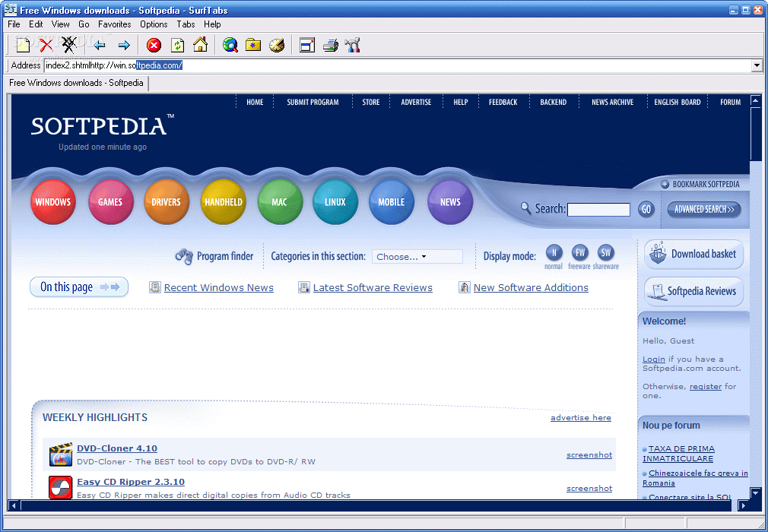Open the Latest Software Reviews link
This screenshot has width=768, height=532.
(x=373, y=288)
